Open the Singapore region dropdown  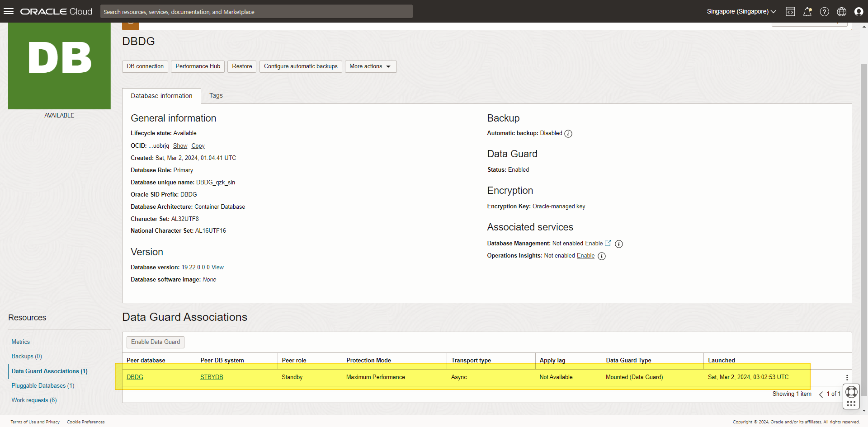click(741, 11)
